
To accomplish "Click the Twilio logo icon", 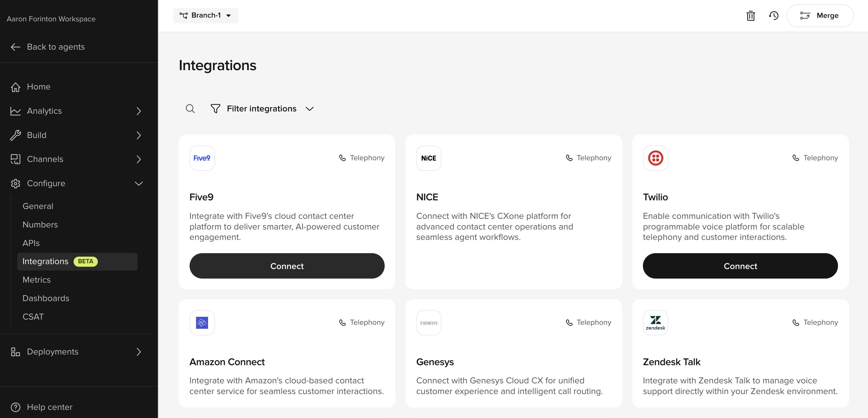I will tap(656, 158).
